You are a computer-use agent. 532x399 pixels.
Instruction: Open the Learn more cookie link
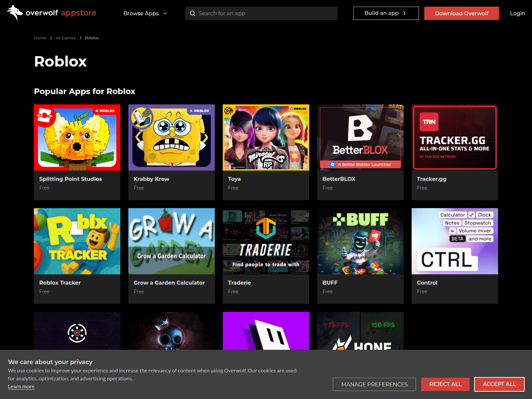[x=21, y=386]
